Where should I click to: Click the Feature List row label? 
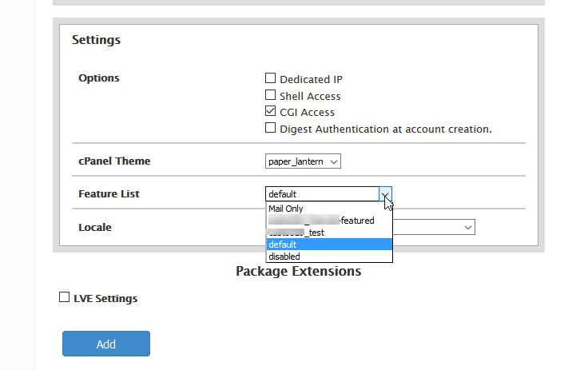point(109,194)
